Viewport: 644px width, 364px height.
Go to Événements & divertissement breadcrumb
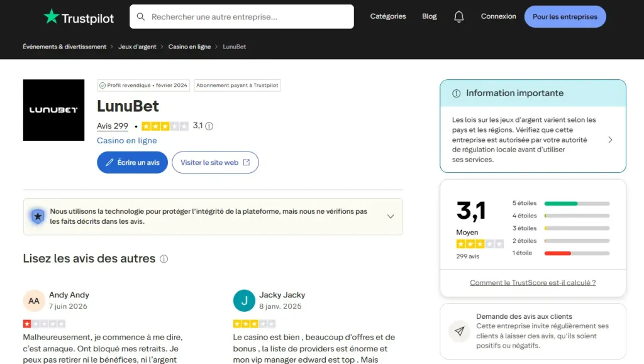pos(65,47)
